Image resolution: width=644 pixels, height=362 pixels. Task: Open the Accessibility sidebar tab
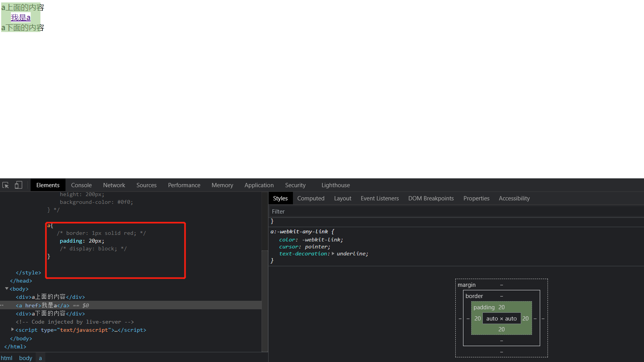click(x=514, y=198)
